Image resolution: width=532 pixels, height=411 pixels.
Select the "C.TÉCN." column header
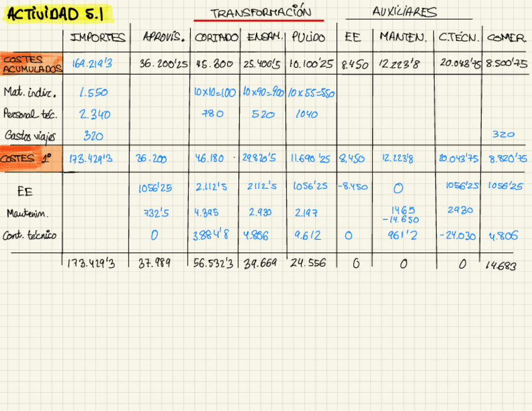pos(459,37)
